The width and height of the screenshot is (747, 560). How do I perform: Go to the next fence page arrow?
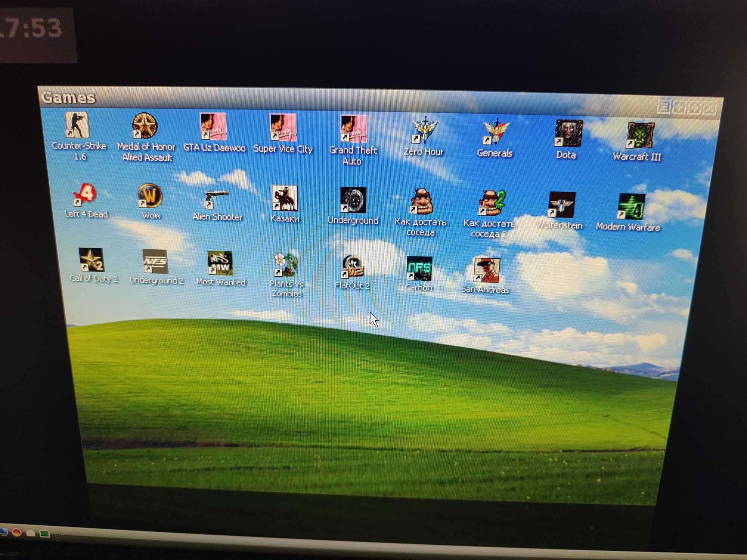(694, 109)
